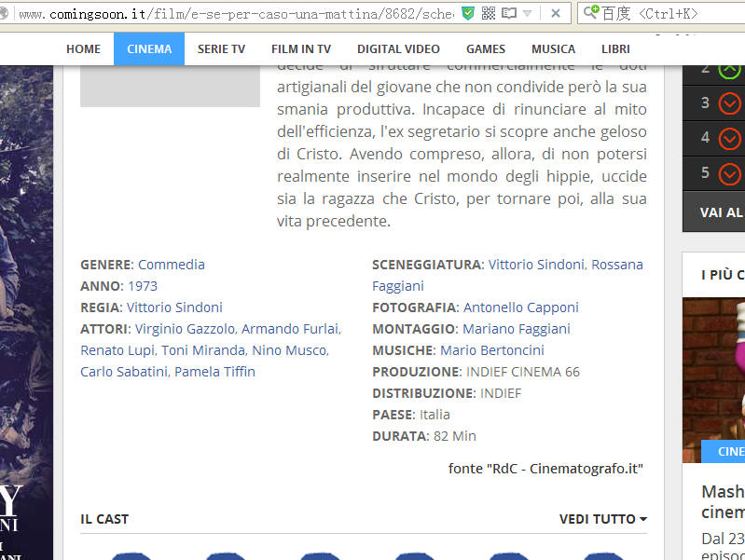Click the red down arrow at rank 3
745x560 pixels.
coord(729,103)
